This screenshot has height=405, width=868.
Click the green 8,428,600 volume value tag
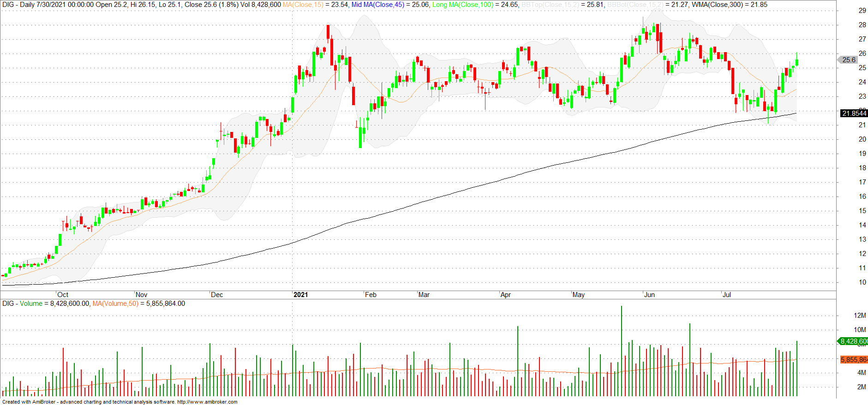[x=853, y=341]
